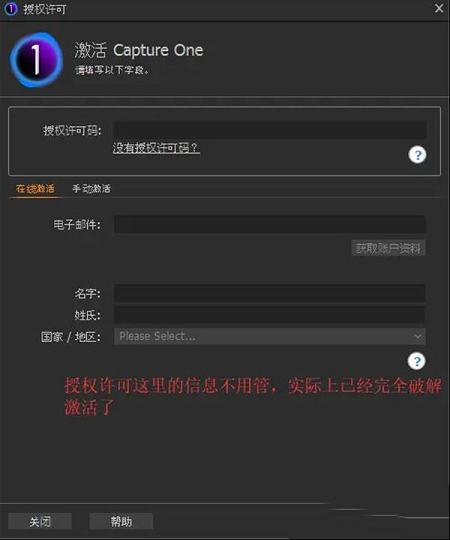The height and width of the screenshot is (540, 450).
Task: Open the 没有授权许可码? link
Action: click(x=156, y=148)
